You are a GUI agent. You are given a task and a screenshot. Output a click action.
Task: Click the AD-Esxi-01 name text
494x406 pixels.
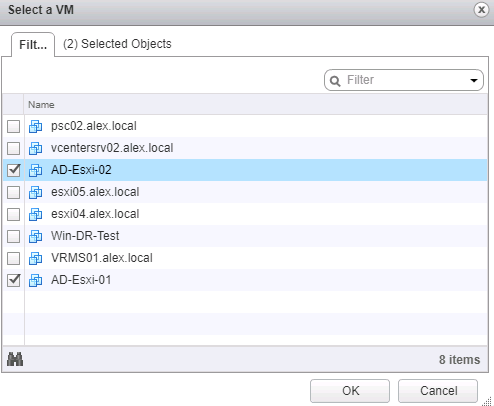click(x=81, y=280)
